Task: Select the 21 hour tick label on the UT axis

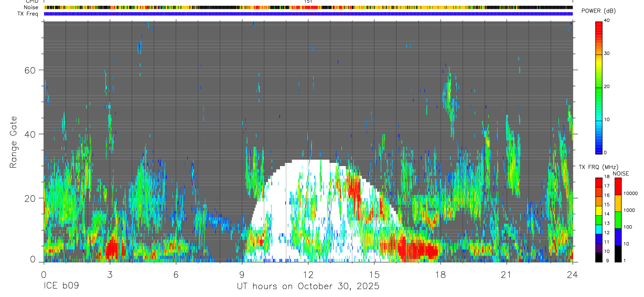Action: (506, 274)
